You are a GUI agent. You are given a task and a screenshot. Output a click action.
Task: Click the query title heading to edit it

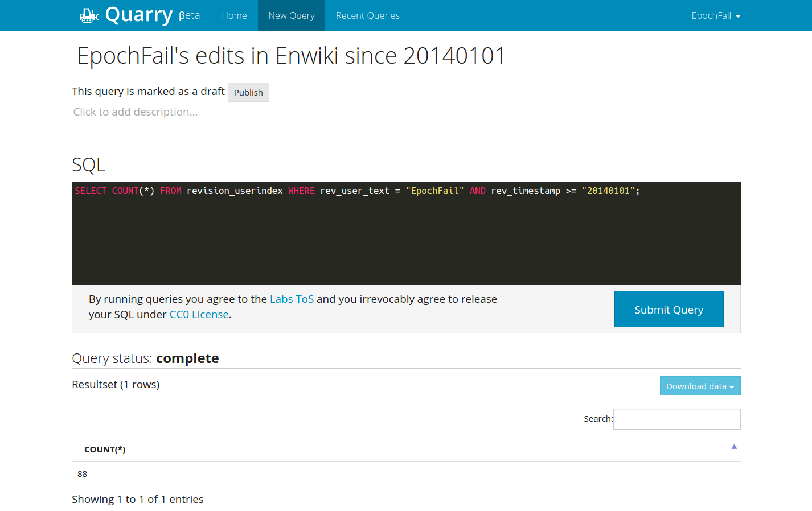point(290,56)
